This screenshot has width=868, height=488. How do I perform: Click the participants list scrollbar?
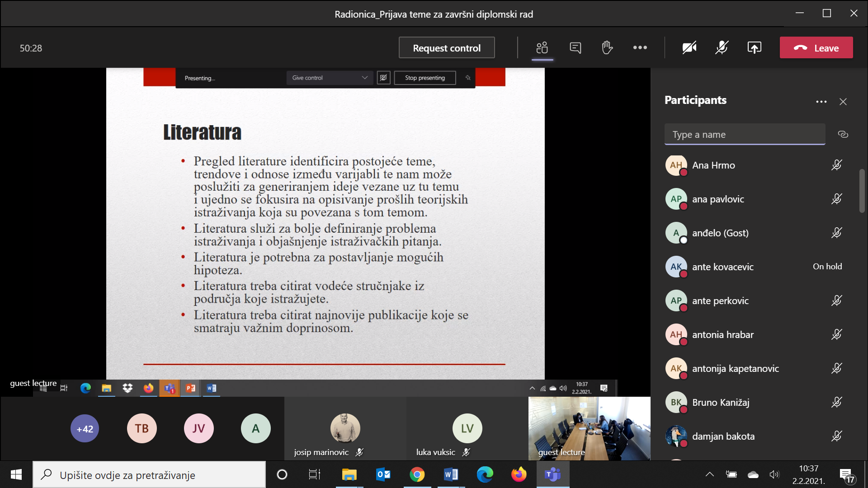pyautogui.click(x=862, y=191)
